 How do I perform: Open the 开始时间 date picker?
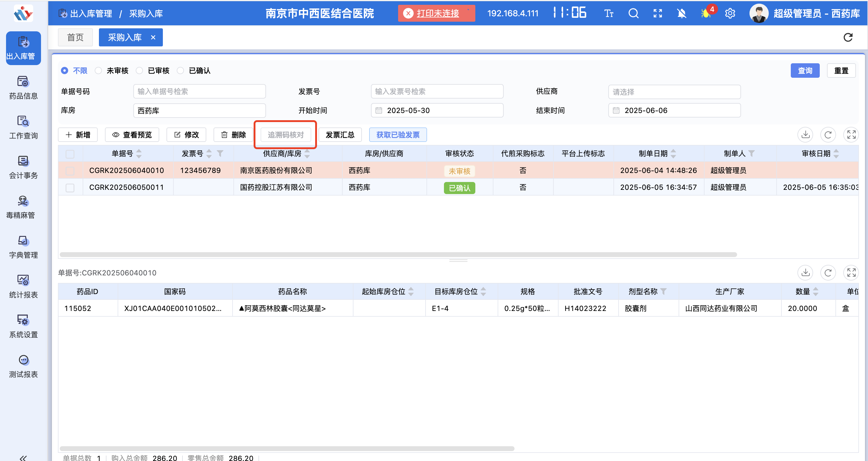pos(437,110)
